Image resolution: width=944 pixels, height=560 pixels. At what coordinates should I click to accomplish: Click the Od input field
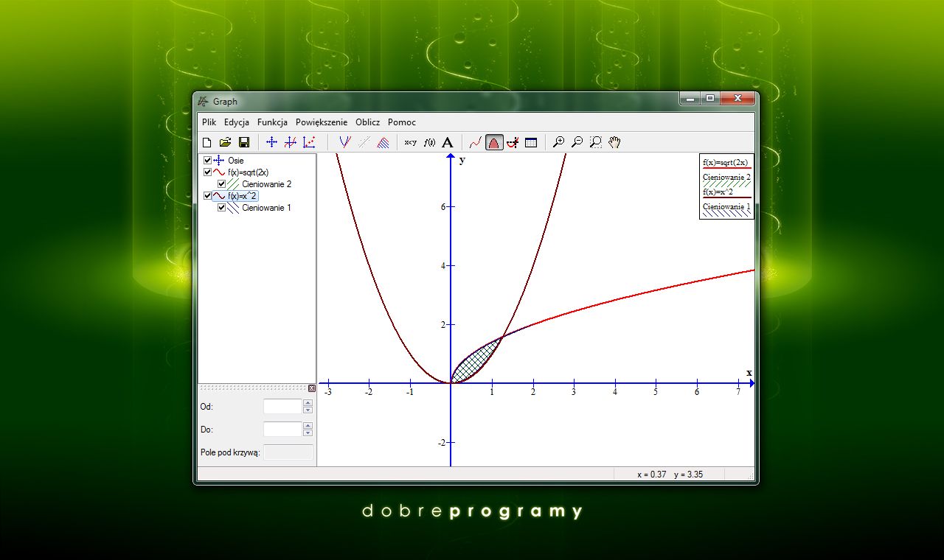pyautogui.click(x=283, y=407)
